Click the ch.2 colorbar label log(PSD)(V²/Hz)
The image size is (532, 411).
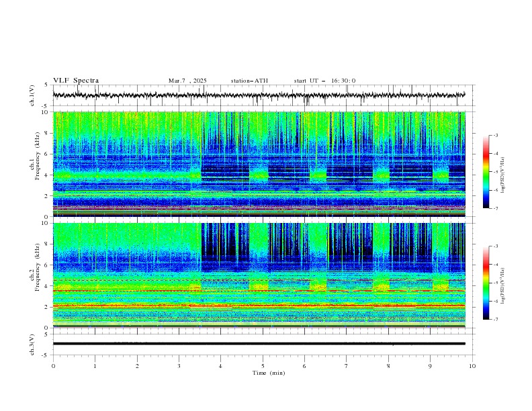(503, 286)
